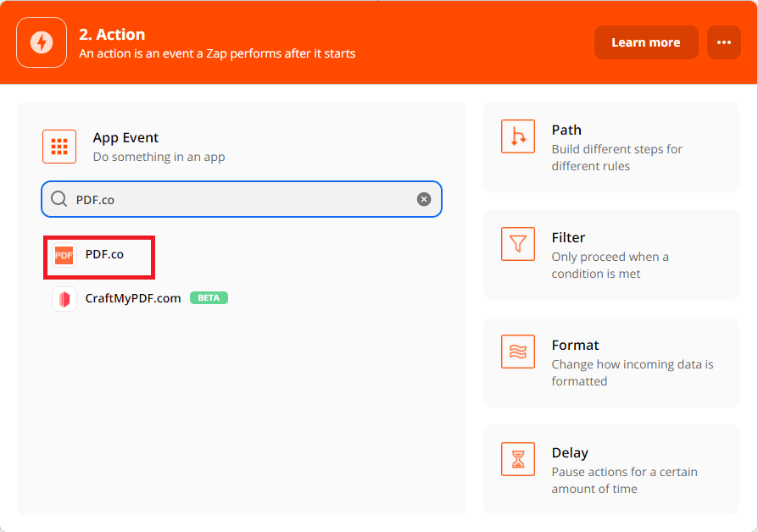Select PDF.co from the results list

click(106, 254)
